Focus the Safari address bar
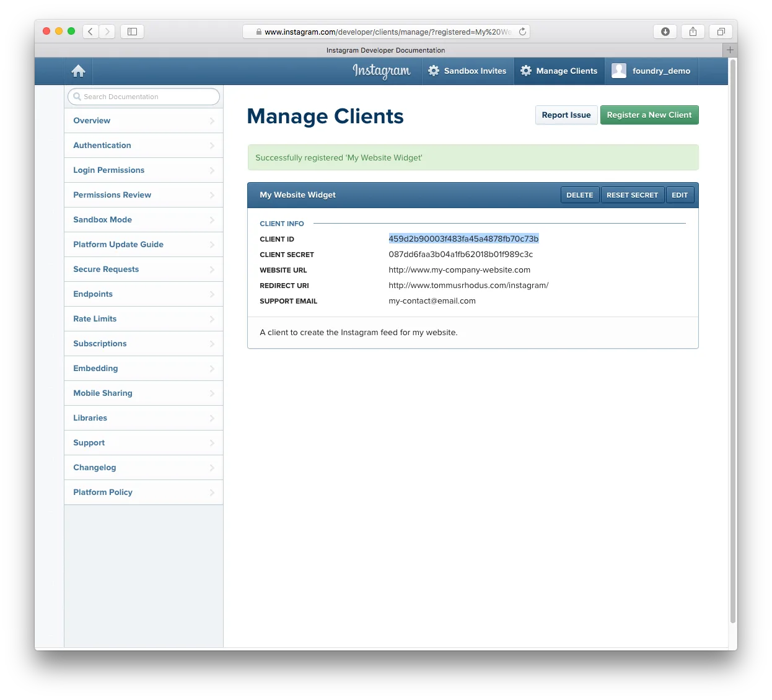 click(386, 32)
